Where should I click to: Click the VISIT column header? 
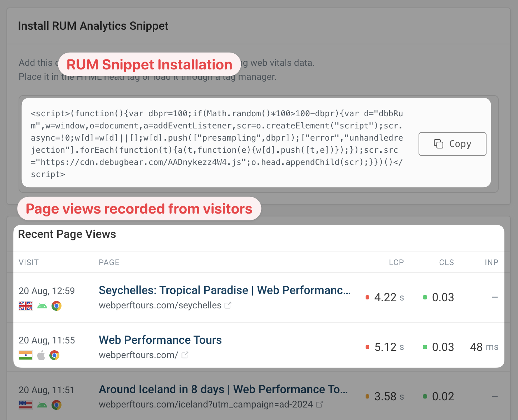click(x=29, y=262)
